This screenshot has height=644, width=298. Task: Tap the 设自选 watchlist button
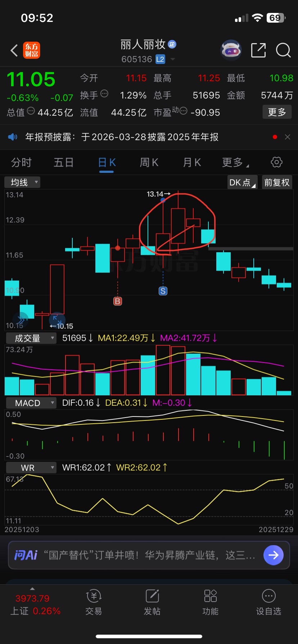268,603
